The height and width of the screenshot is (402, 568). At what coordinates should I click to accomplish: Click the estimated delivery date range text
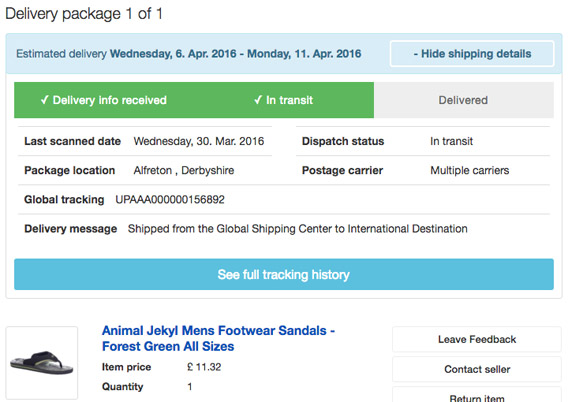coord(235,54)
